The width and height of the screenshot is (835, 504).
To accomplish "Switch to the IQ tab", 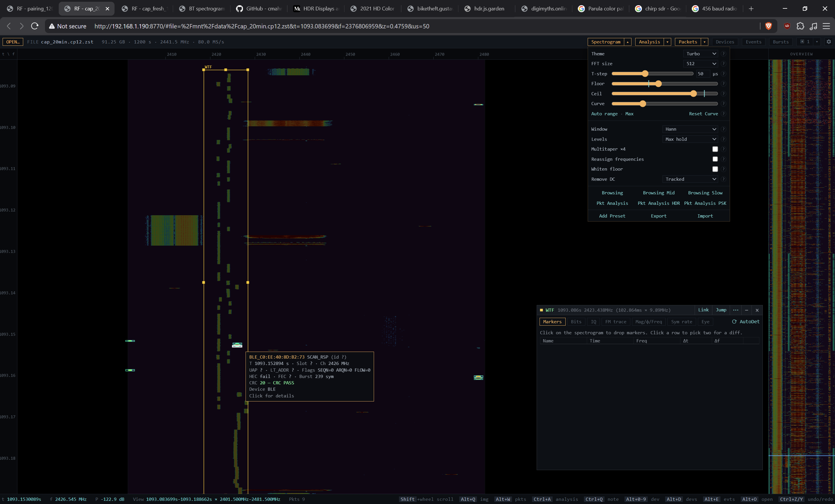I will (x=593, y=322).
